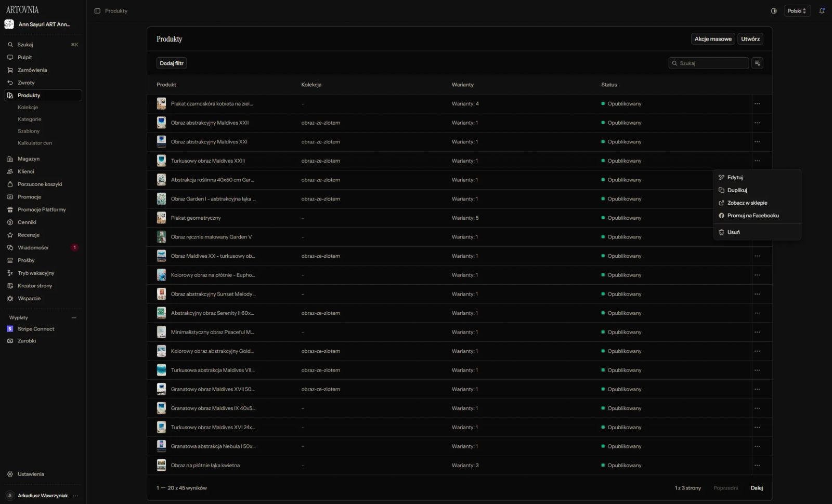
Task: Open Tryb wakacyjny settings
Action: [43, 273]
